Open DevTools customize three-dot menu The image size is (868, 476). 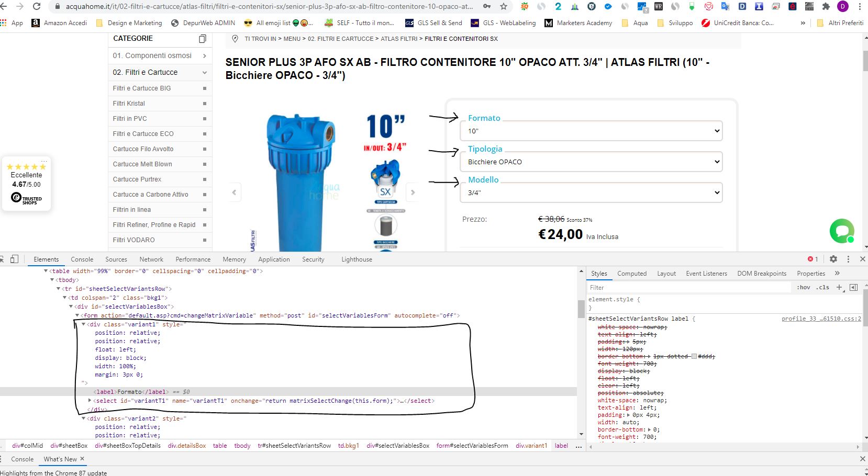pos(848,259)
